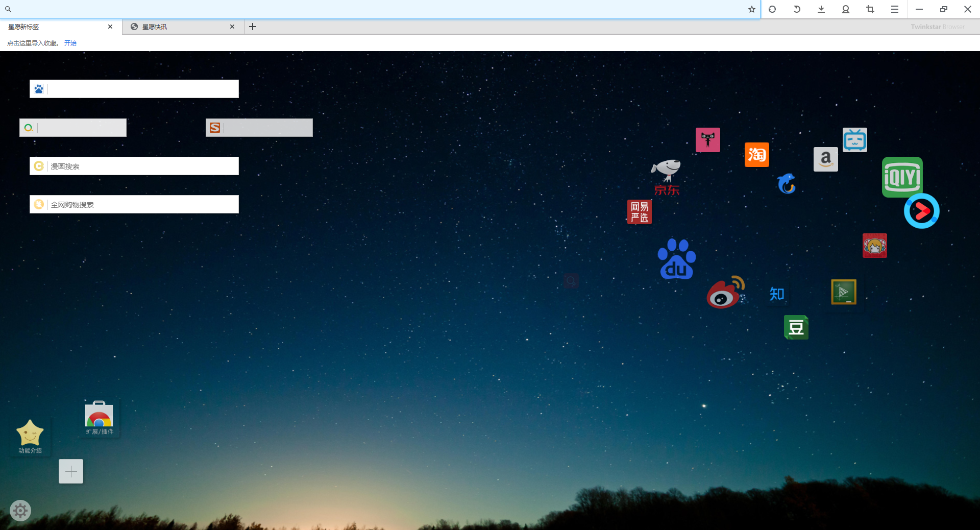Click the comic search yellow icon

39,166
